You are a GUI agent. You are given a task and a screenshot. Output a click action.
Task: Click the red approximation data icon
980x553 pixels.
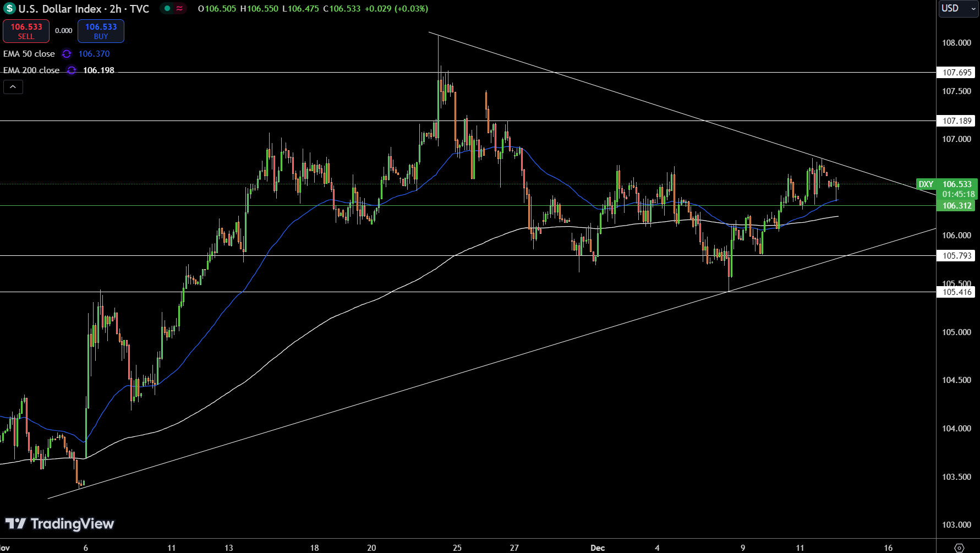(179, 8)
